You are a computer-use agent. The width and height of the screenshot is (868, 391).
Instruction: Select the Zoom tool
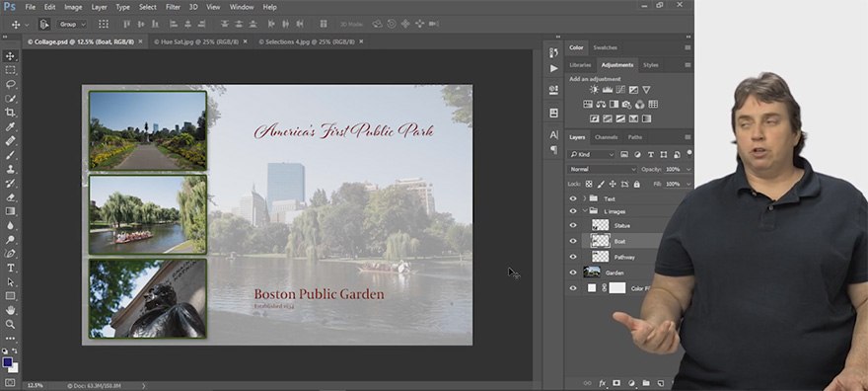[11, 324]
